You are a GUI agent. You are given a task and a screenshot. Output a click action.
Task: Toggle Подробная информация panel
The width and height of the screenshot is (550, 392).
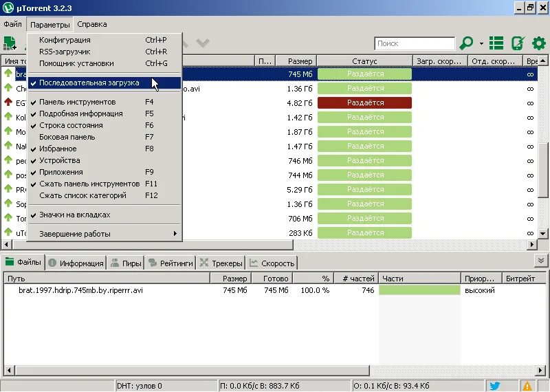click(104, 113)
